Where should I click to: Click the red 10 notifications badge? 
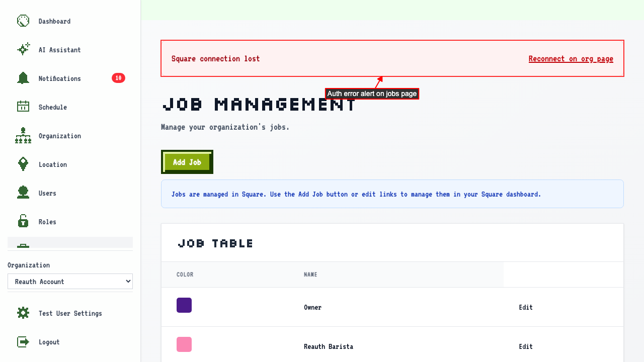(118, 78)
